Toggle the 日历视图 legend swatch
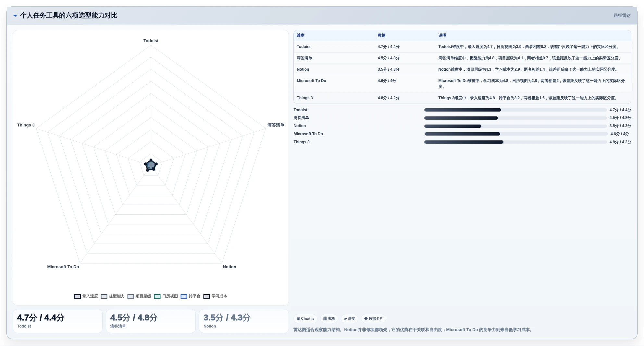Viewport: 644px width, 346px height. click(157, 296)
